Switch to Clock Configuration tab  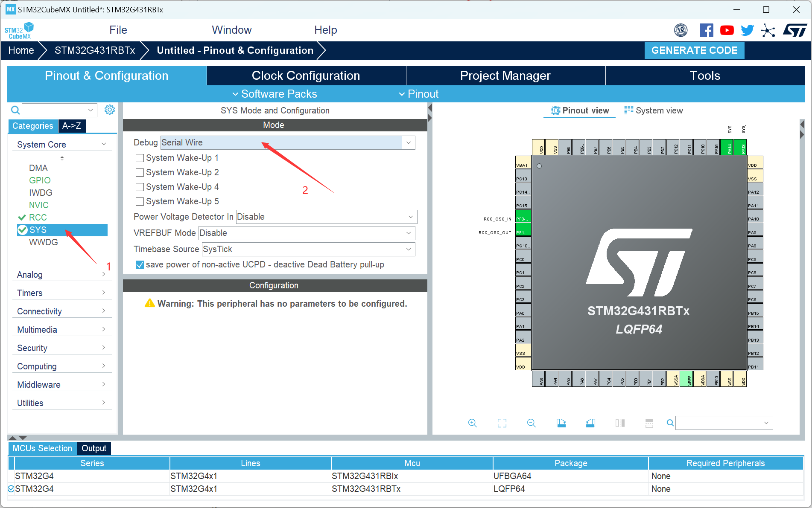click(306, 76)
